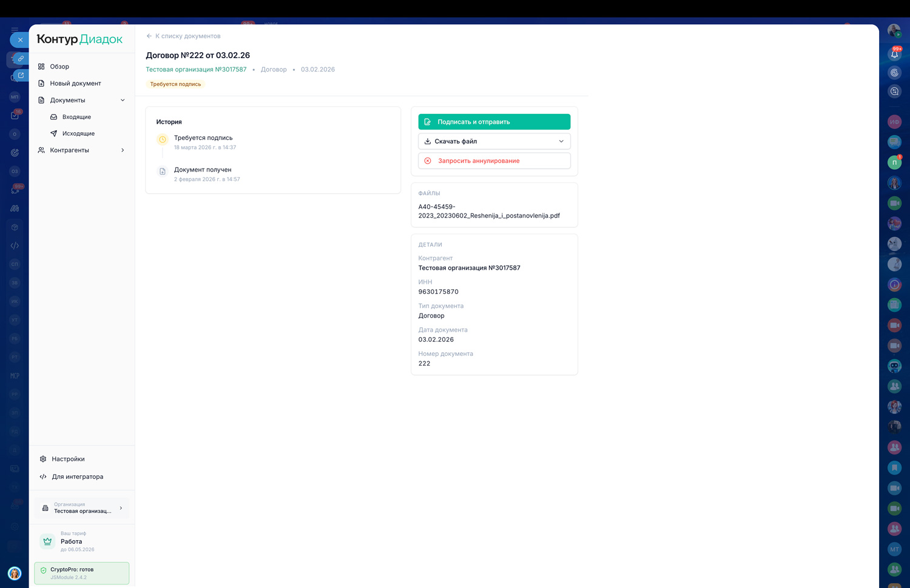Open the organization switcher panel
This screenshot has height=588, width=910.
click(x=82, y=508)
